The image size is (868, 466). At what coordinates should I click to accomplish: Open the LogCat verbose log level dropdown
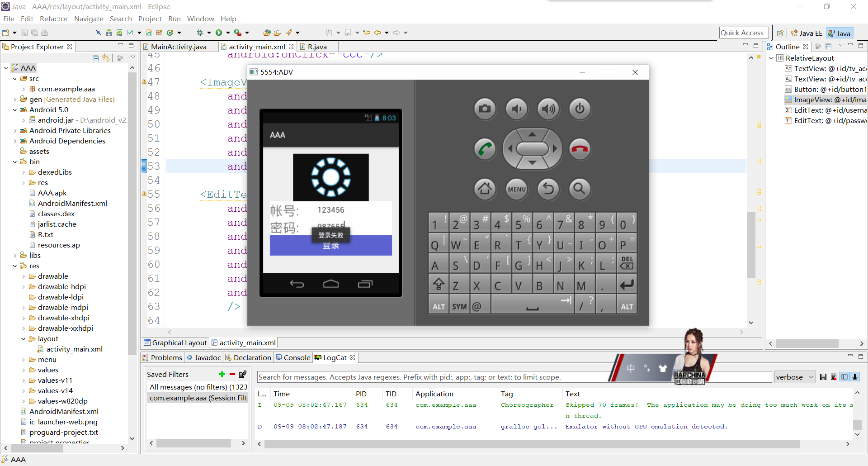tap(795, 377)
